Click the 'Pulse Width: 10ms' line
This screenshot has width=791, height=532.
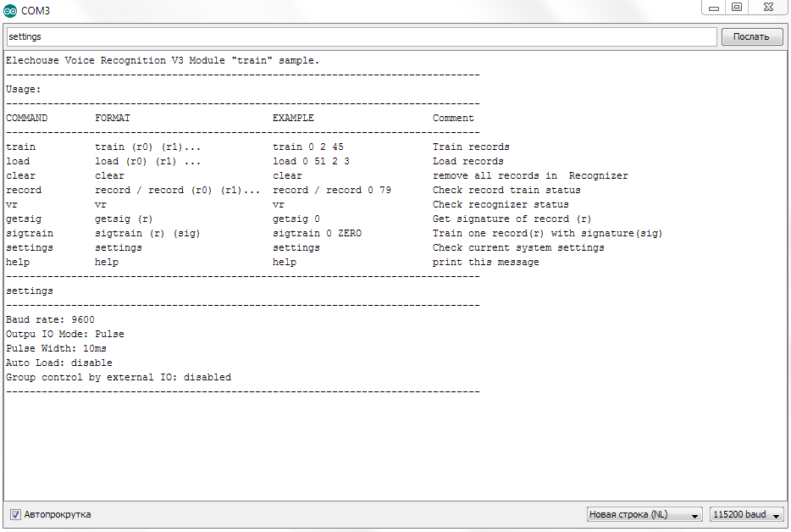pyautogui.click(x=56, y=348)
